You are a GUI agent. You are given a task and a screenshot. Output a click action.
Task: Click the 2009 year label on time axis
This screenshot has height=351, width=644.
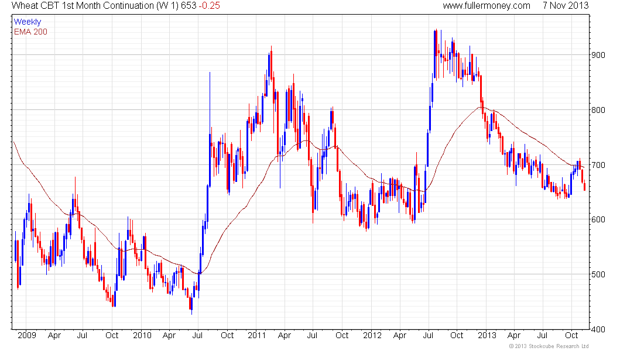[27, 335]
